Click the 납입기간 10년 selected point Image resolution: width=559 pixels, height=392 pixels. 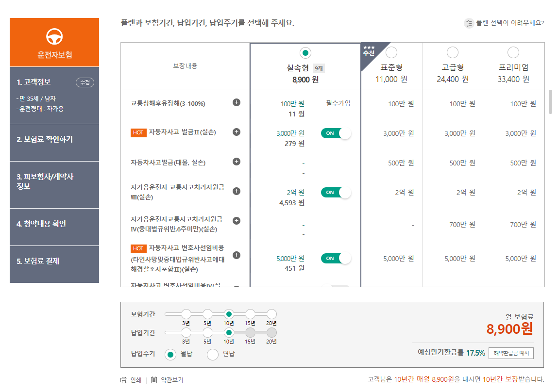pos(229,332)
